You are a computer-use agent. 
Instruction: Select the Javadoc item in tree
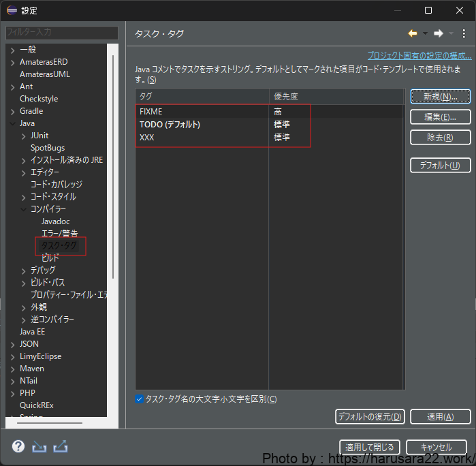55,221
